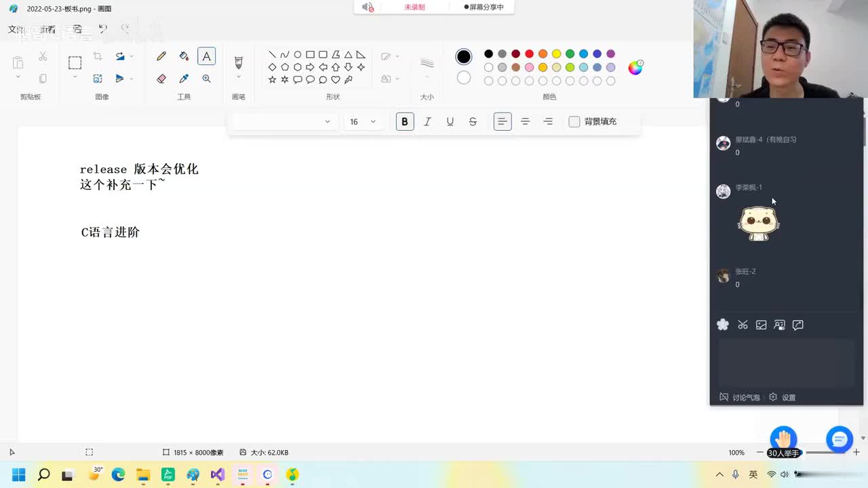Image resolution: width=868 pixels, height=488 pixels.
Task: Click the raise hand button
Action: point(783,439)
